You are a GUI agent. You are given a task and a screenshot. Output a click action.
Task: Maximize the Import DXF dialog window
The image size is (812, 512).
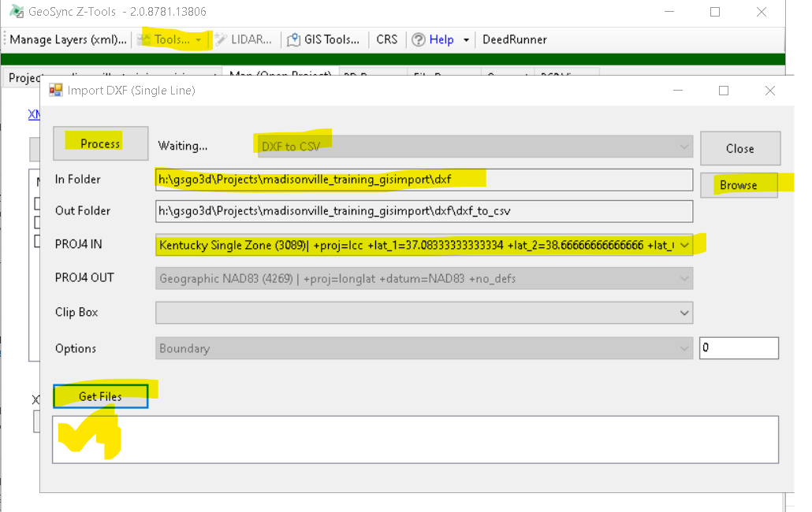pos(723,91)
